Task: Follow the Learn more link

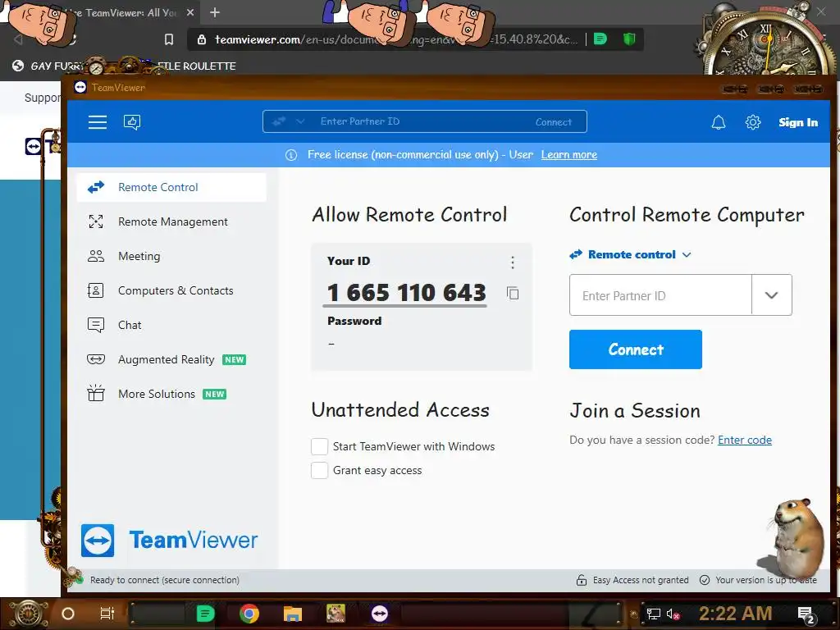Action: pos(569,155)
